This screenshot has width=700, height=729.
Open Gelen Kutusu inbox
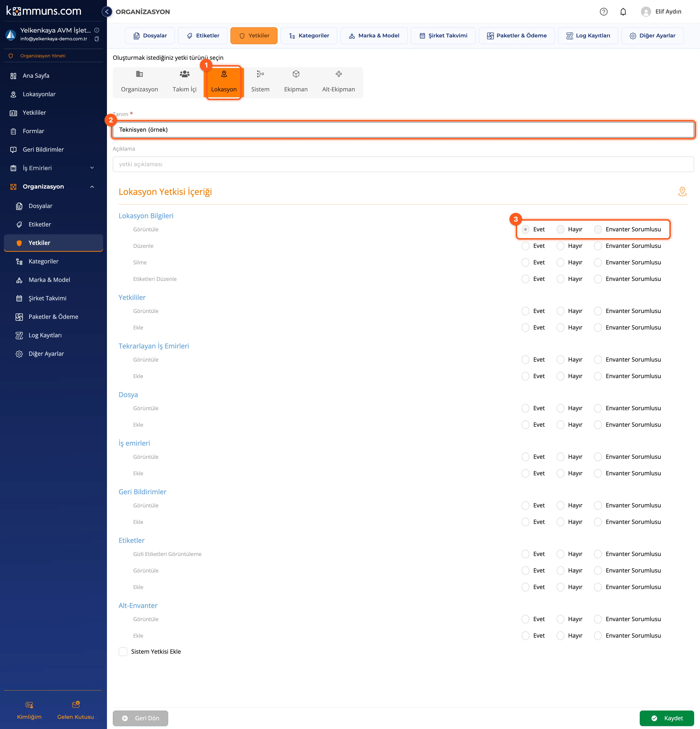pyautogui.click(x=76, y=710)
